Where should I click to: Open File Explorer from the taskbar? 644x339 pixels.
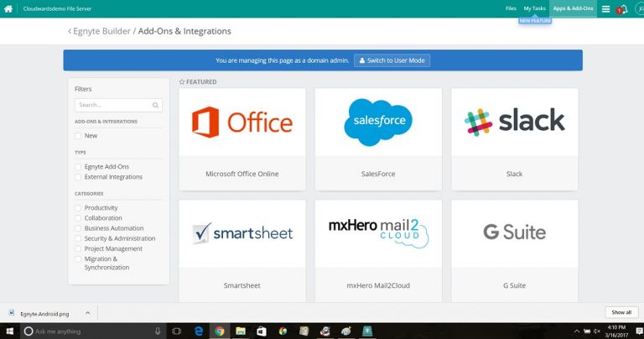(241, 331)
